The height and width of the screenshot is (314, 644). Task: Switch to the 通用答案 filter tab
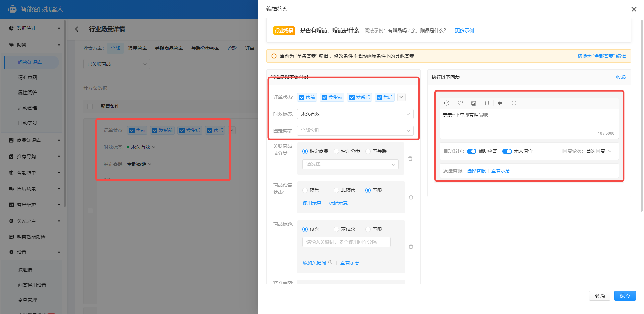138,48
